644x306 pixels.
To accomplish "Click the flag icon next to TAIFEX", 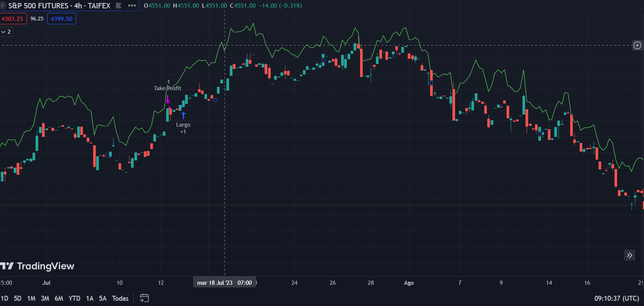I will [x=119, y=6].
